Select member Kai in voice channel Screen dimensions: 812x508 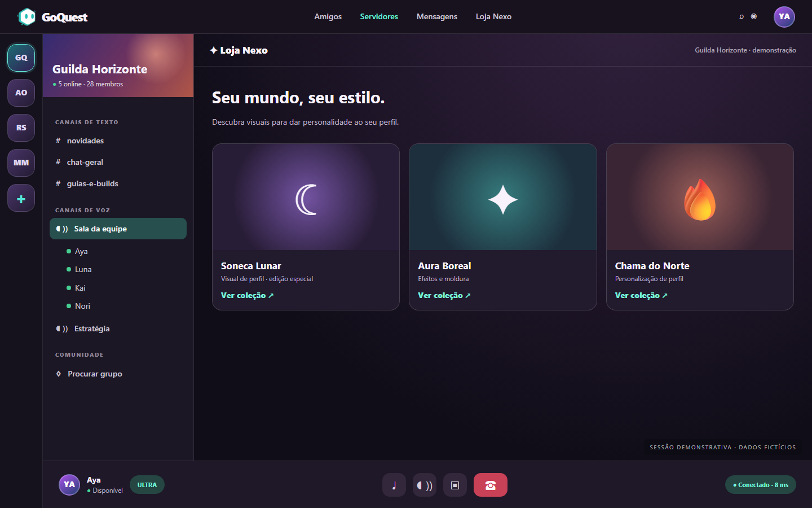(76, 288)
